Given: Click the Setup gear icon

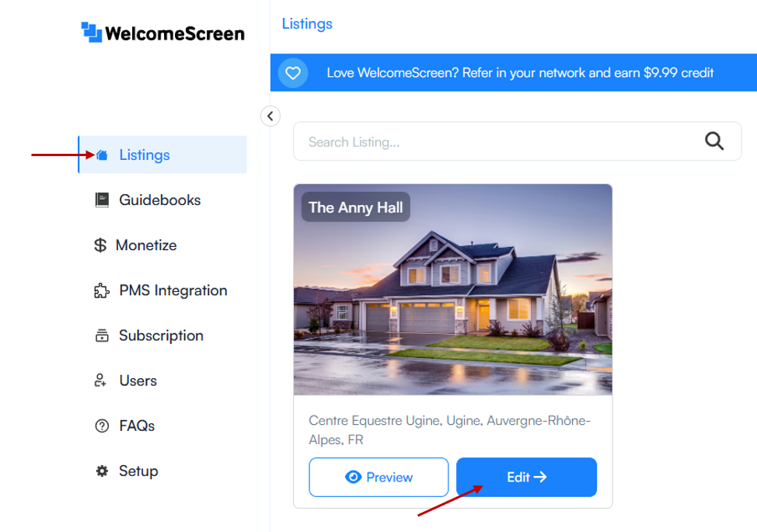Looking at the screenshot, I should 102,471.
